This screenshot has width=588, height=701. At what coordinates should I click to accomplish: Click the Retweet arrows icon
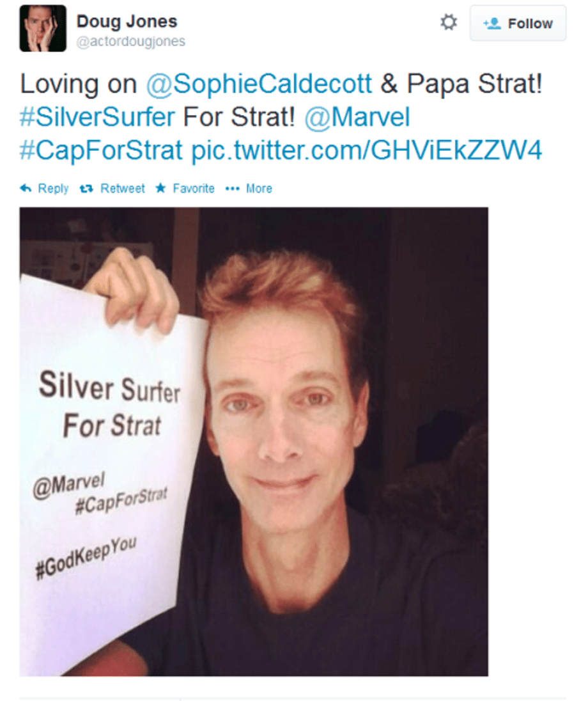tap(86, 189)
